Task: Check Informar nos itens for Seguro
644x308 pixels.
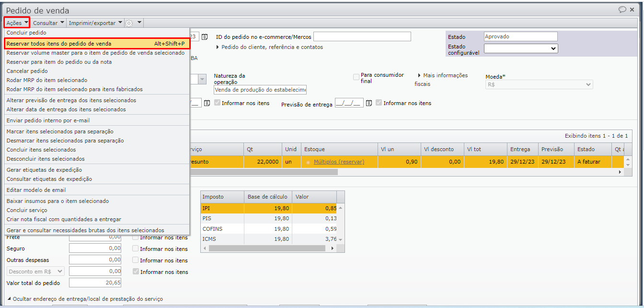Action: [136, 249]
